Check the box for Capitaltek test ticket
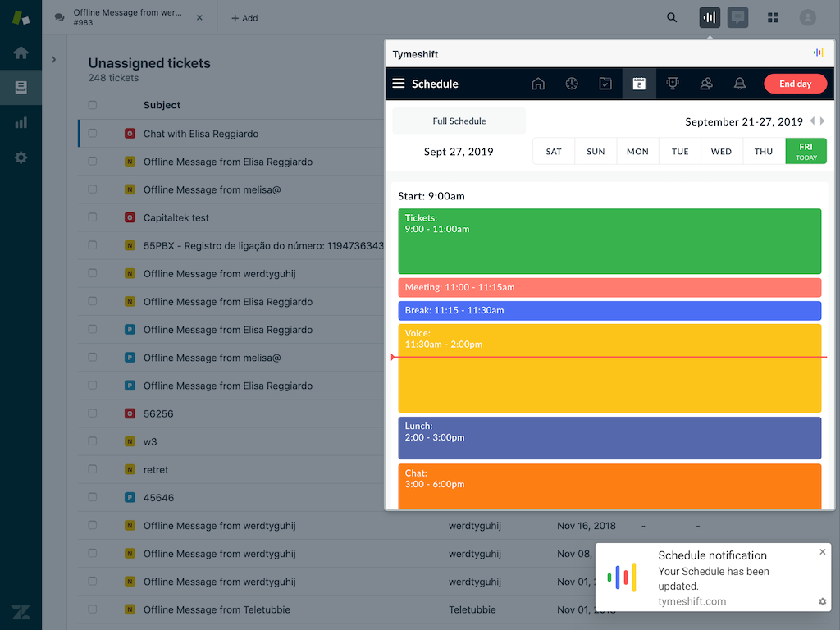840x630 pixels. click(93, 217)
